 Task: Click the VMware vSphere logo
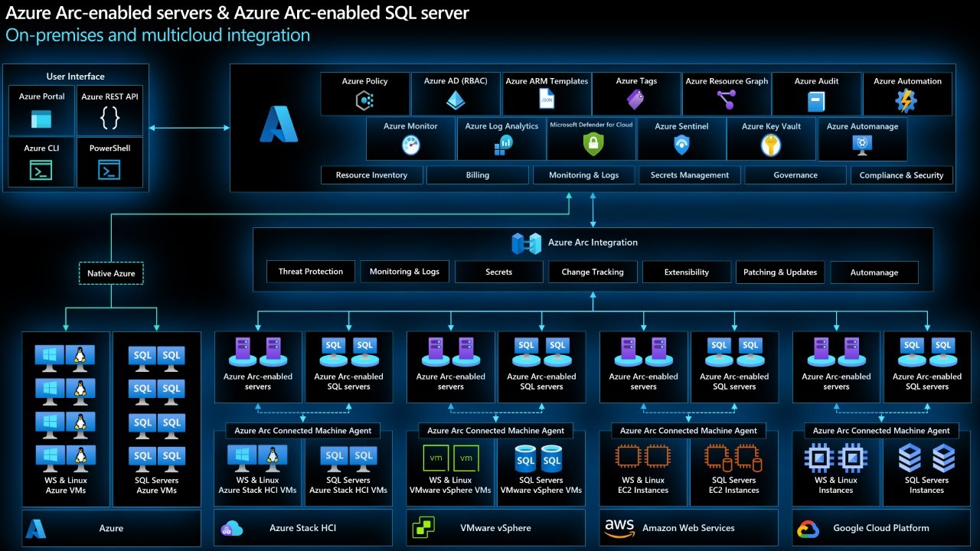point(423,527)
